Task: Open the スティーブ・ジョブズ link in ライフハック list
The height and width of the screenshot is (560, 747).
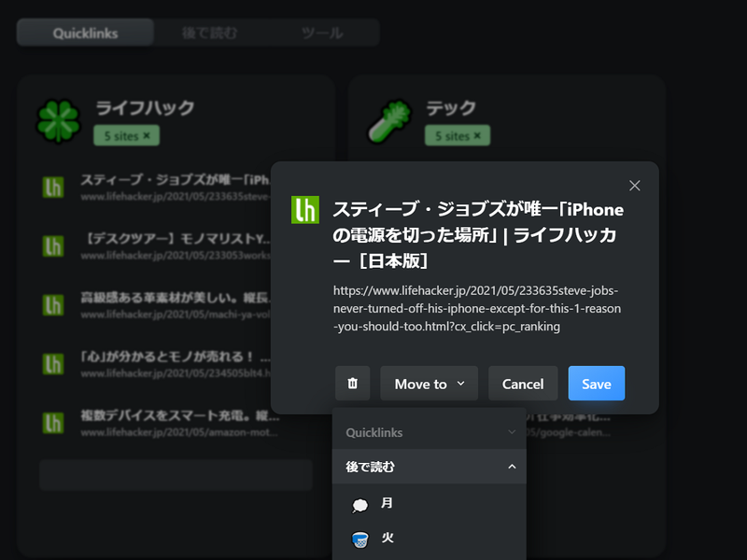Action: point(176,187)
